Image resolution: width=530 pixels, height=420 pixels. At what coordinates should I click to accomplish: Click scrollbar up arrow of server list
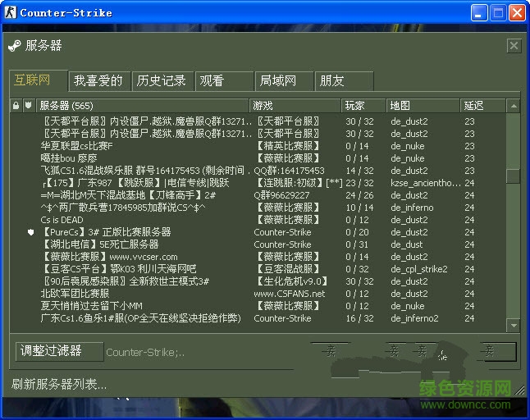click(514, 106)
